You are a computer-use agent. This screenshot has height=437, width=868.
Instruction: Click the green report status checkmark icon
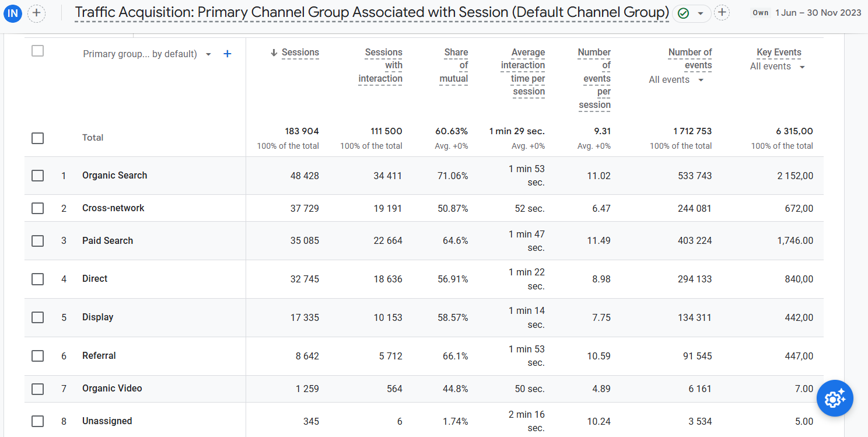[684, 13]
